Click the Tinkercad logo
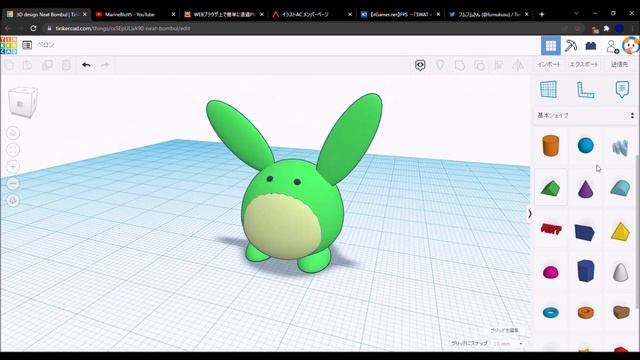 click(x=9, y=45)
